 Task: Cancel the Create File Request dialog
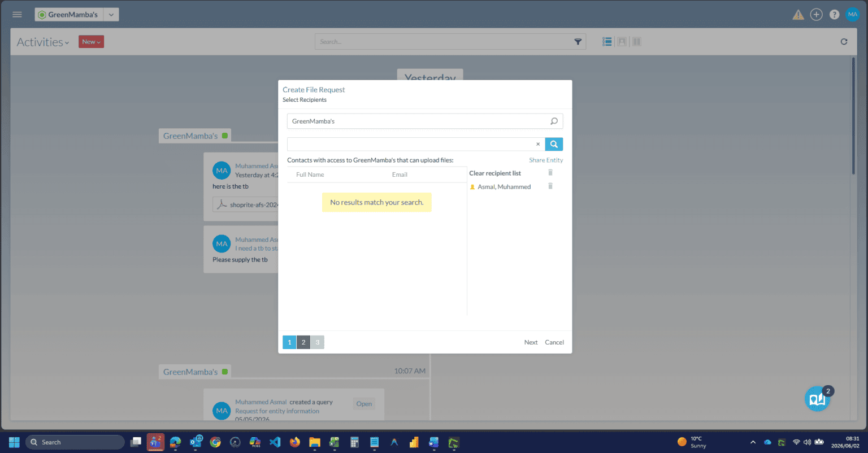pos(554,342)
